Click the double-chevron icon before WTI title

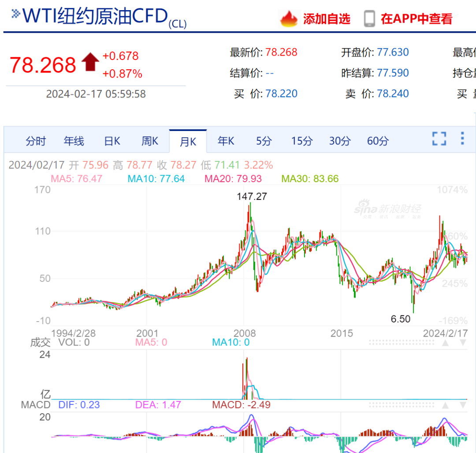coord(16,14)
